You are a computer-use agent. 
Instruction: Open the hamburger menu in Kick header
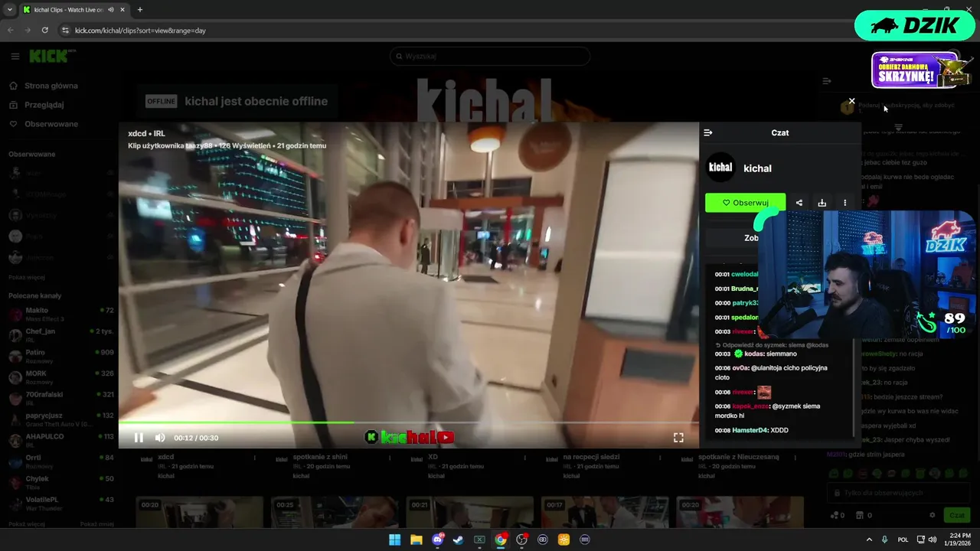coord(15,56)
